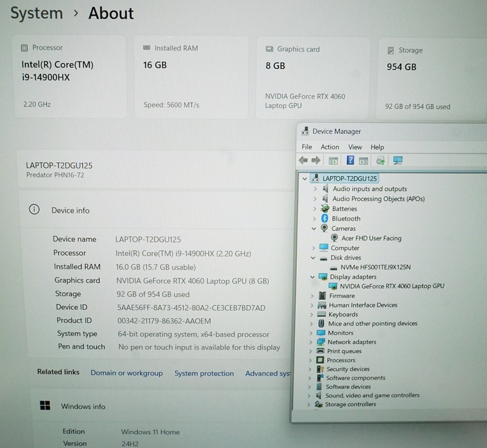Viewport: 487px width, 448px height.
Task: Click the action pane toolbar icon
Action: click(363, 161)
